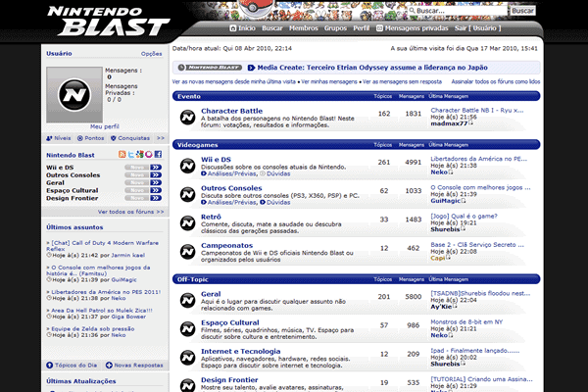Open the Níveis tab

point(59,138)
